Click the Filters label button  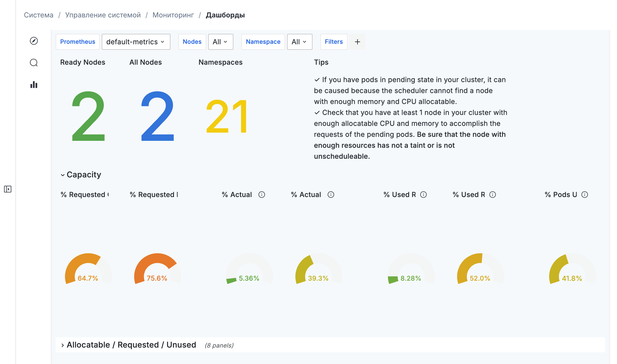334,42
